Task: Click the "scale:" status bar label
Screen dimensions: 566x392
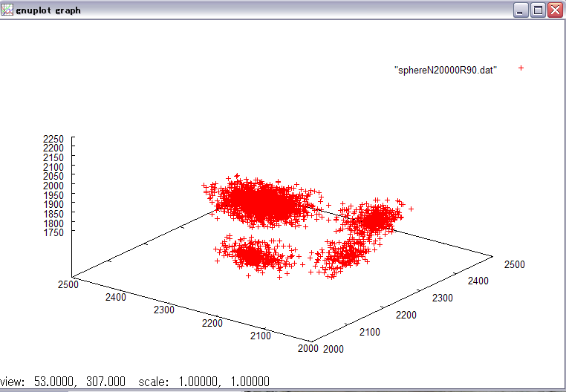Action: click(x=154, y=382)
